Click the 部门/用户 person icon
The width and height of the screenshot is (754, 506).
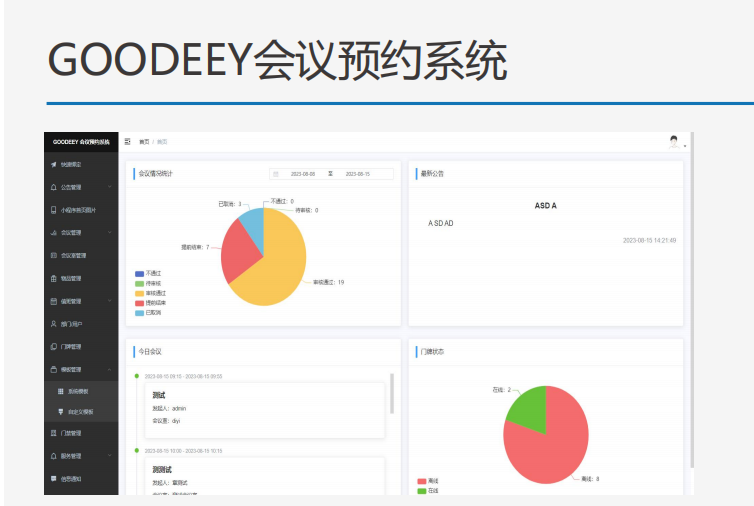tap(54, 324)
